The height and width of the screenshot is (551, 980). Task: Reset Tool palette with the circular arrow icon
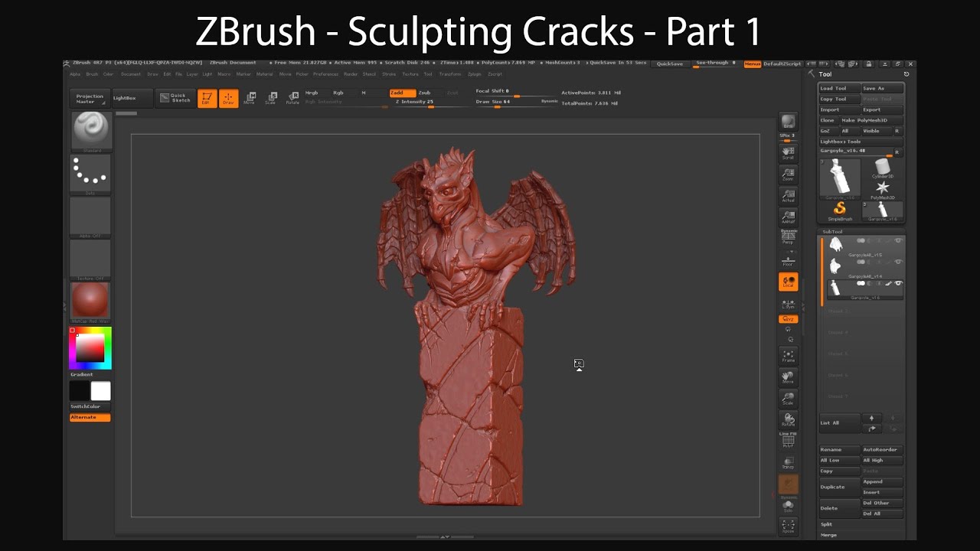906,74
